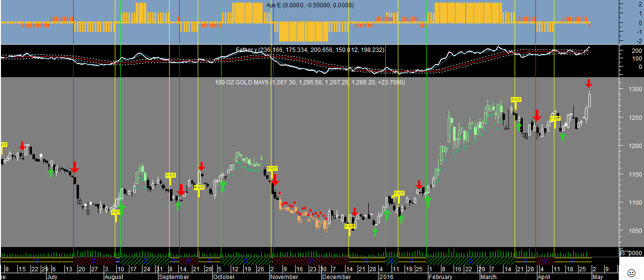644x280 pixels.
Task: Click the July label on the date axis
Action: [52, 277]
